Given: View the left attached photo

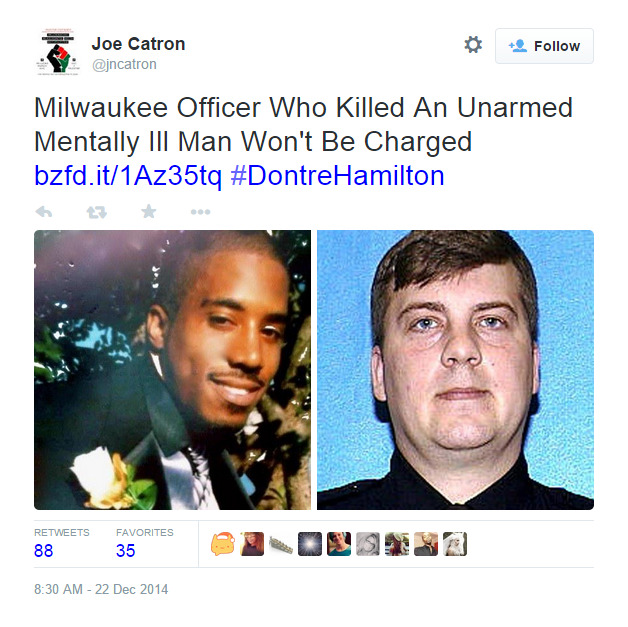Looking at the screenshot, I should 172,370.
